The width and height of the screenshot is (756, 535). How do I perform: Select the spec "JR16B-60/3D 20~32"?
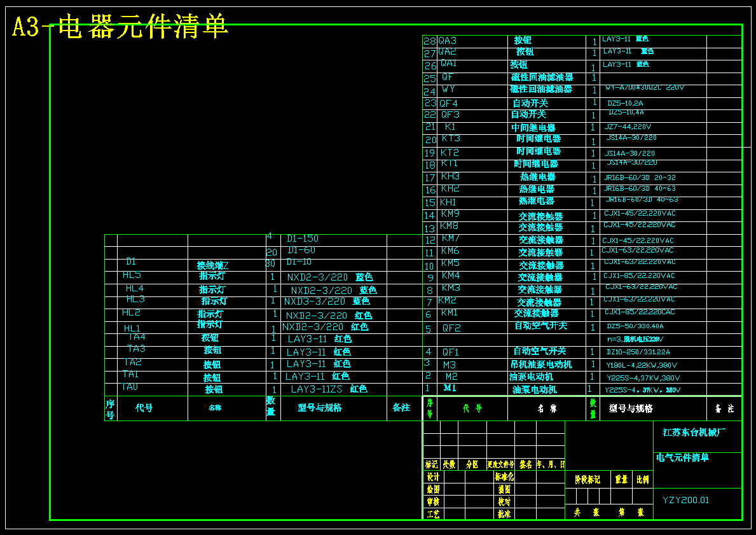tap(640, 177)
